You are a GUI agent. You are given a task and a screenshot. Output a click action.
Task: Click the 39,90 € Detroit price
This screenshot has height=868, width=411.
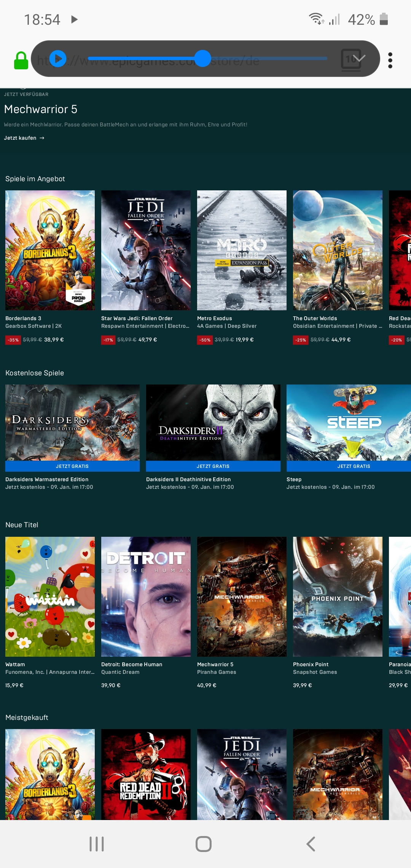click(111, 685)
